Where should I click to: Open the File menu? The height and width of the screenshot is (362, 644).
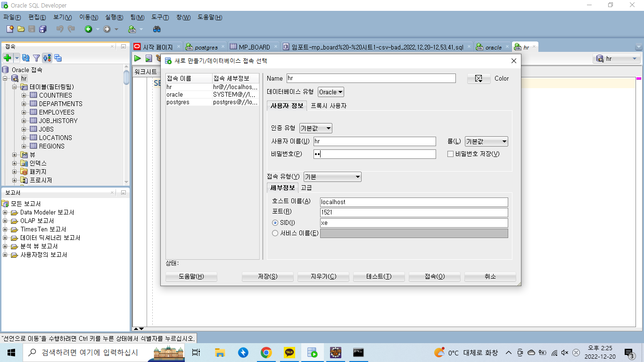12,17
